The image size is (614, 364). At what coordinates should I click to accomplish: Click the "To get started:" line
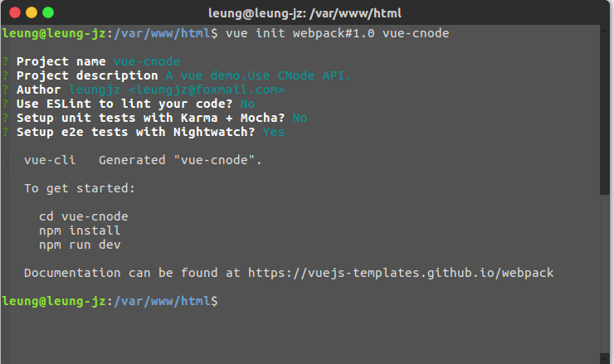[80, 188]
